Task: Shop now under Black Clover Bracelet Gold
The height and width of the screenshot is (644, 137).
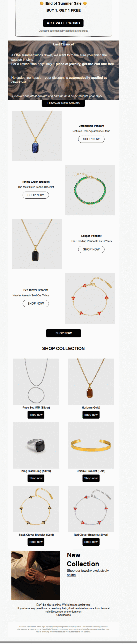Action: click(36, 542)
